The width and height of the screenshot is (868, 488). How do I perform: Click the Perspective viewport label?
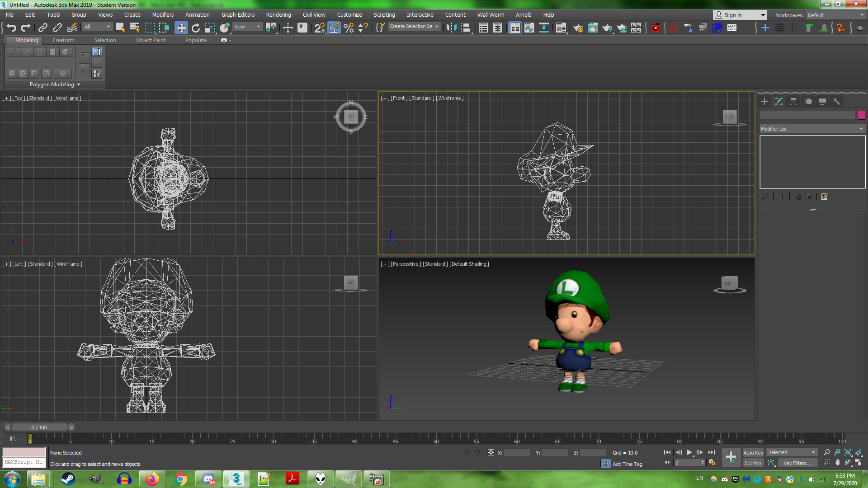coord(406,264)
